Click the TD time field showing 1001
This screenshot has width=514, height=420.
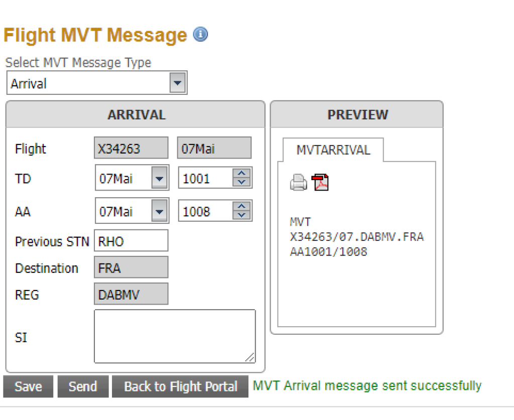click(205, 178)
